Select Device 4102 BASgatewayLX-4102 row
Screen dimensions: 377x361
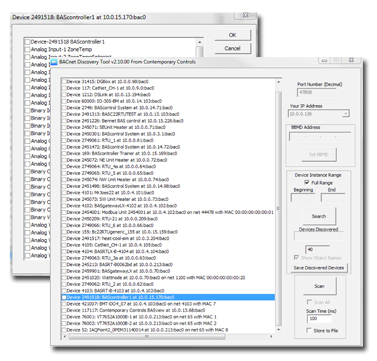click(122, 206)
